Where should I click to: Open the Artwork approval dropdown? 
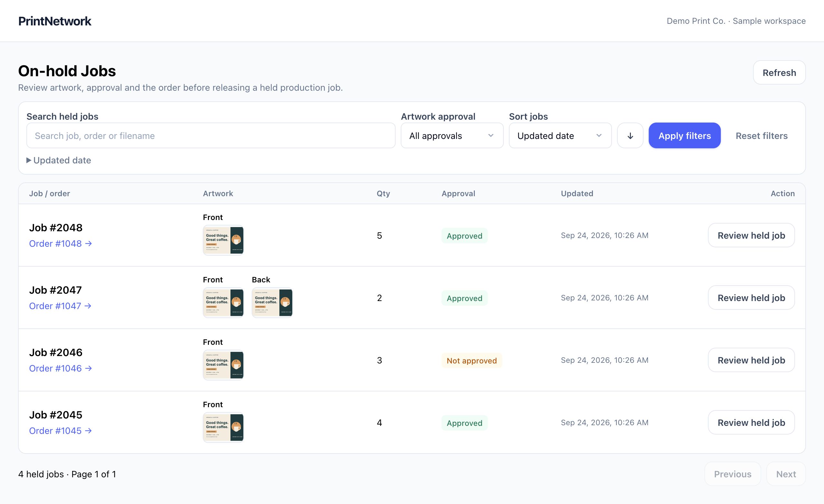pyautogui.click(x=452, y=135)
